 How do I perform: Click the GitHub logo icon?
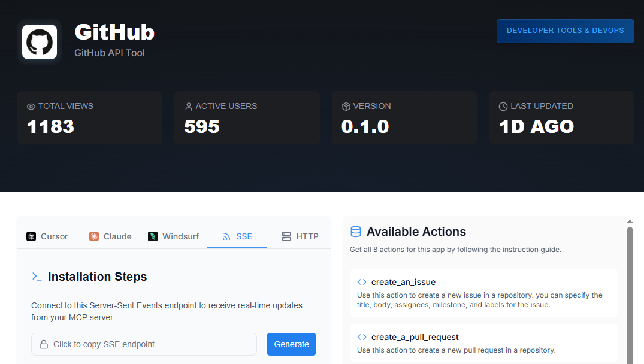click(40, 42)
